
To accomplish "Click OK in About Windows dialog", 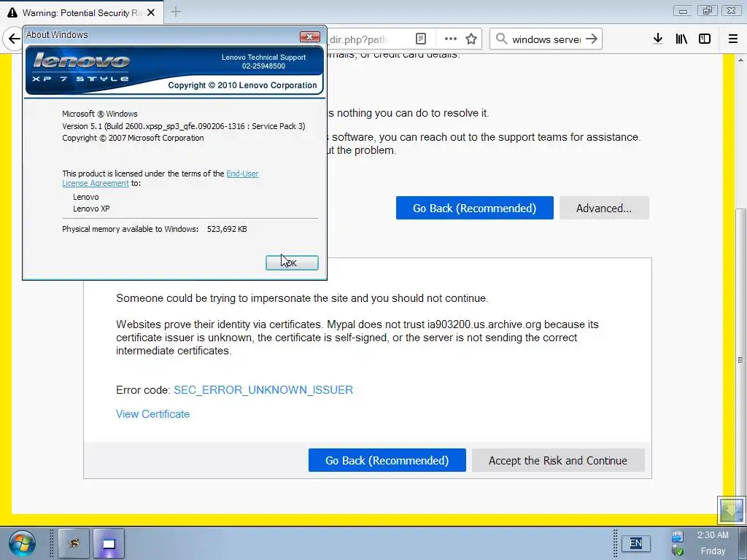I will (x=292, y=262).
